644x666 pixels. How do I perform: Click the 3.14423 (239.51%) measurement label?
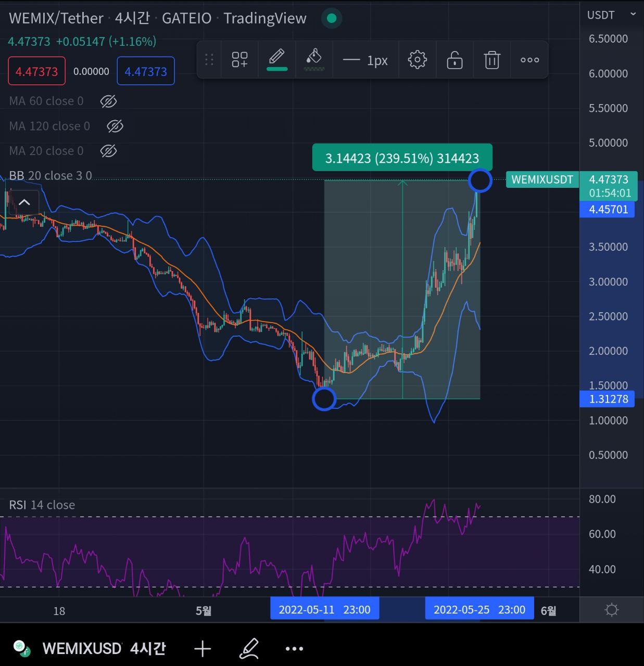point(402,158)
